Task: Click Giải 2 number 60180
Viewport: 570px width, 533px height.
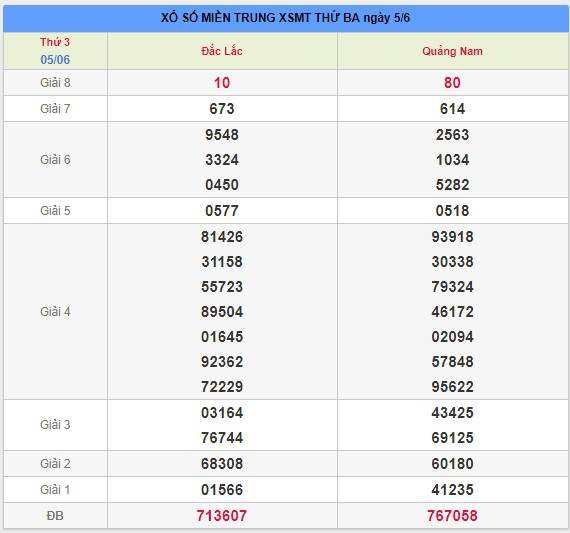Action: click(x=452, y=464)
